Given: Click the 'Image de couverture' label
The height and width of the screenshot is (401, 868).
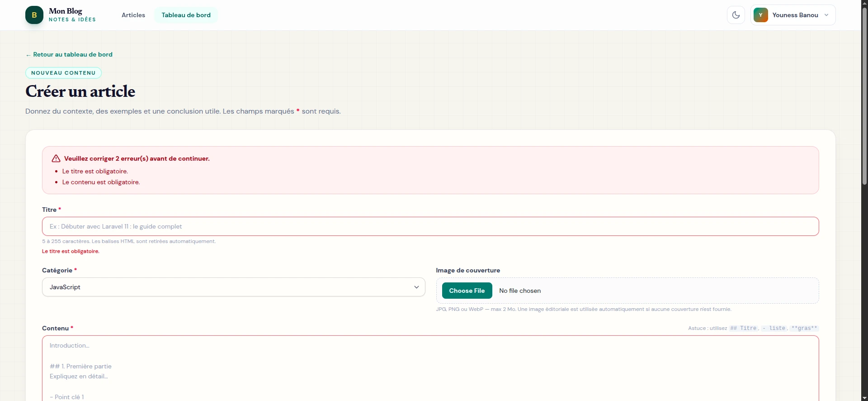Looking at the screenshot, I should [x=468, y=270].
